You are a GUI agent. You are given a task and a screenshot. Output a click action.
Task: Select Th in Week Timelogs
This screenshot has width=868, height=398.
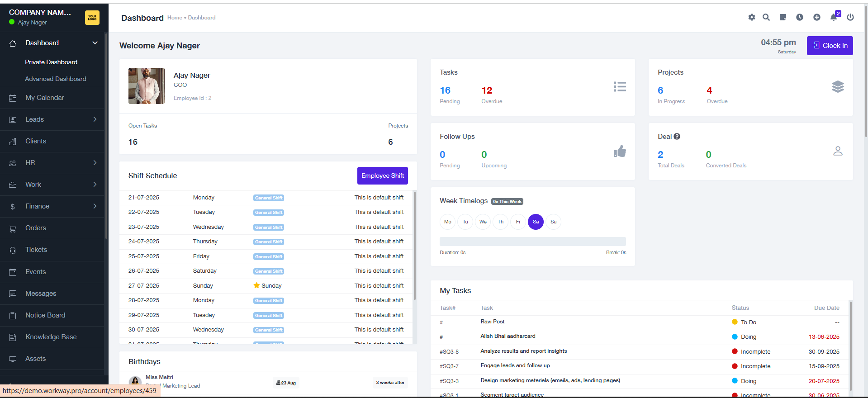pyautogui.click(x=501, y=222)
